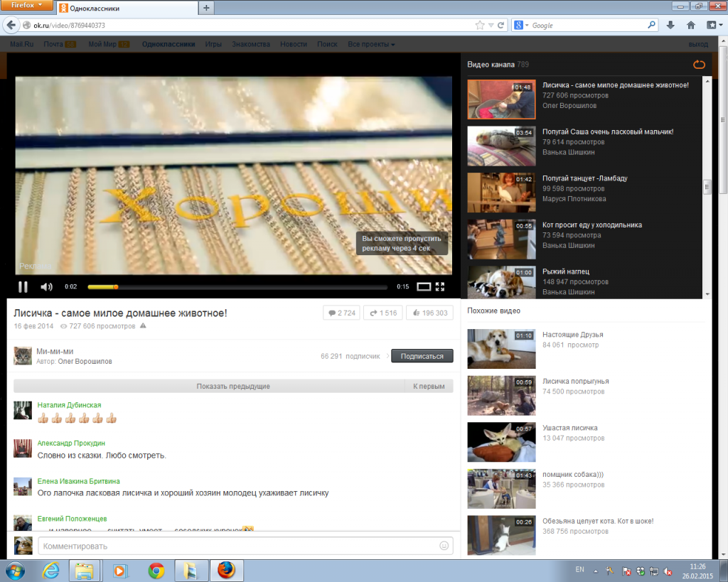This screenshot has height=582, width=728.
Task: Run search with magnifier icon
Action: [x=652, y=25]
